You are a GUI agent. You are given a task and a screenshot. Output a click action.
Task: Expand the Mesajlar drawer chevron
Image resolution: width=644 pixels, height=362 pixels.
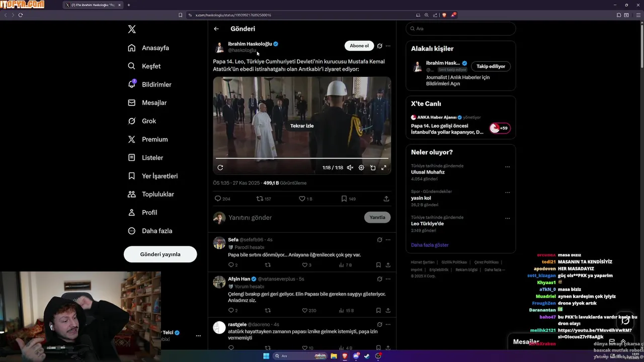pos(623,342)
